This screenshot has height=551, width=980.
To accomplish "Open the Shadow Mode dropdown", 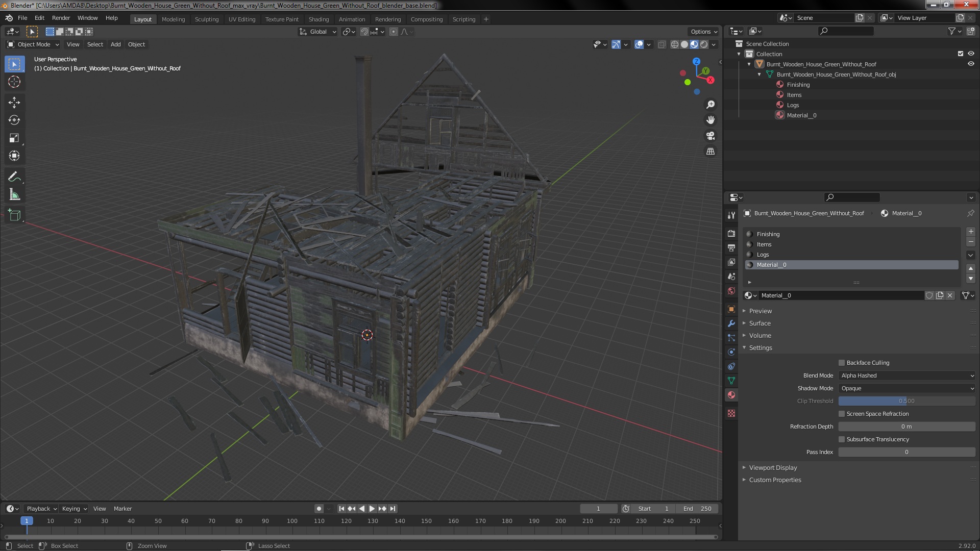I will click(907, 388).
